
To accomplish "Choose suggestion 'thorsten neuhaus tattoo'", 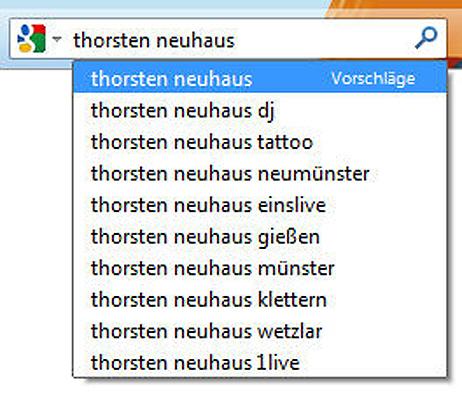I will (260, 142).
